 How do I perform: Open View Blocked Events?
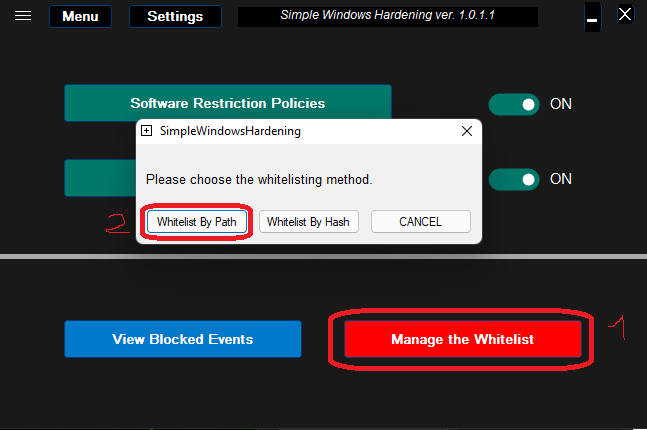tap(183, 339)
